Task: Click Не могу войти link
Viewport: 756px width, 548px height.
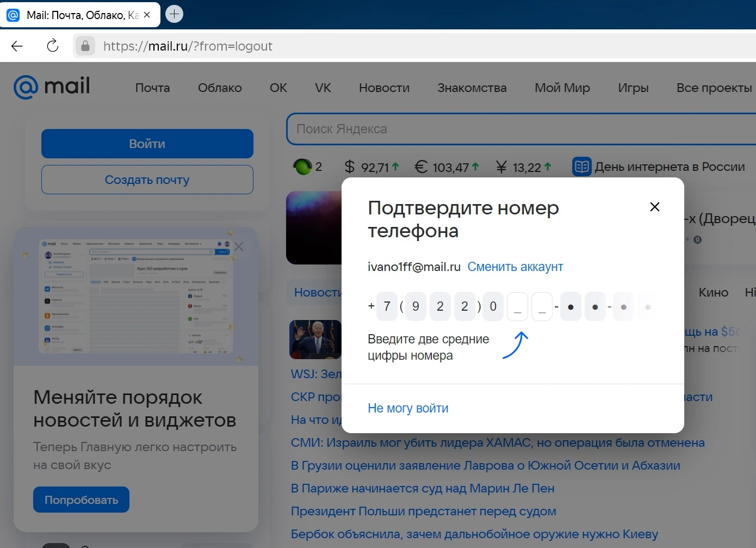Action: 408,408
